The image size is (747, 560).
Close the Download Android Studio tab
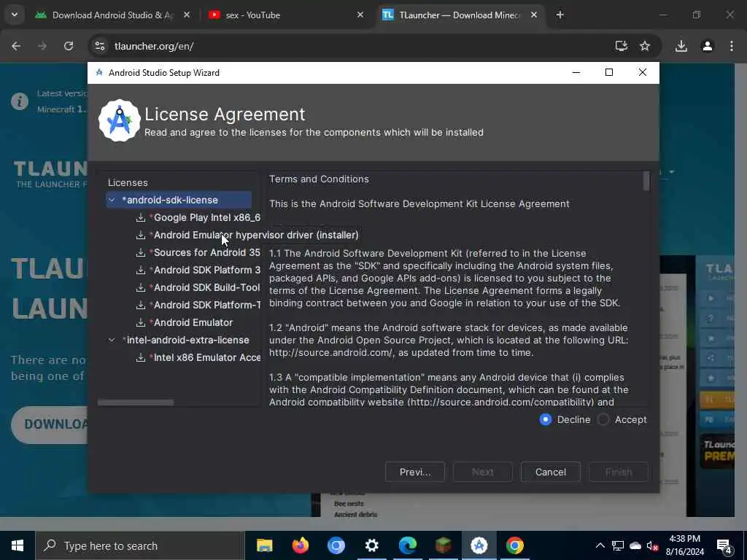tap(187, 15)
